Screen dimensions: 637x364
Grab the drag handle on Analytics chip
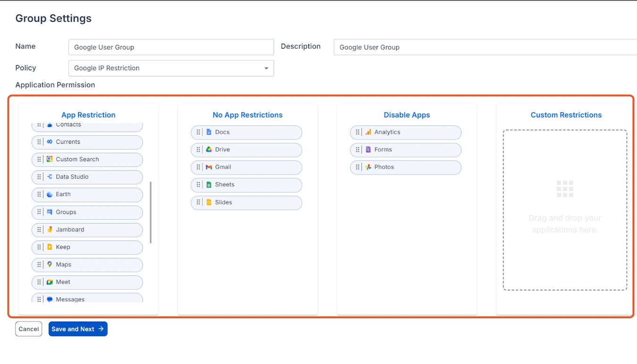358,132
